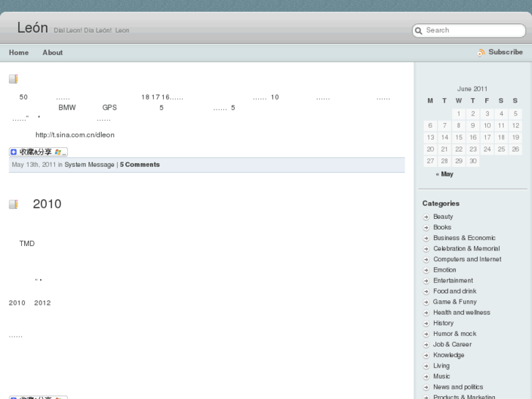
Task: Click the León site title
Action: click(x=33, y=28)
